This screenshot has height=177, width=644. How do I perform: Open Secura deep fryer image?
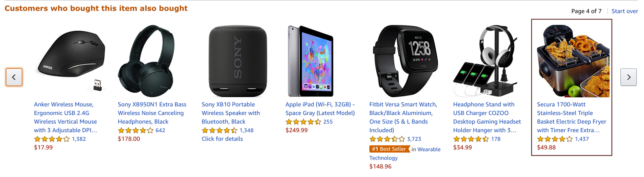(573, 60)
